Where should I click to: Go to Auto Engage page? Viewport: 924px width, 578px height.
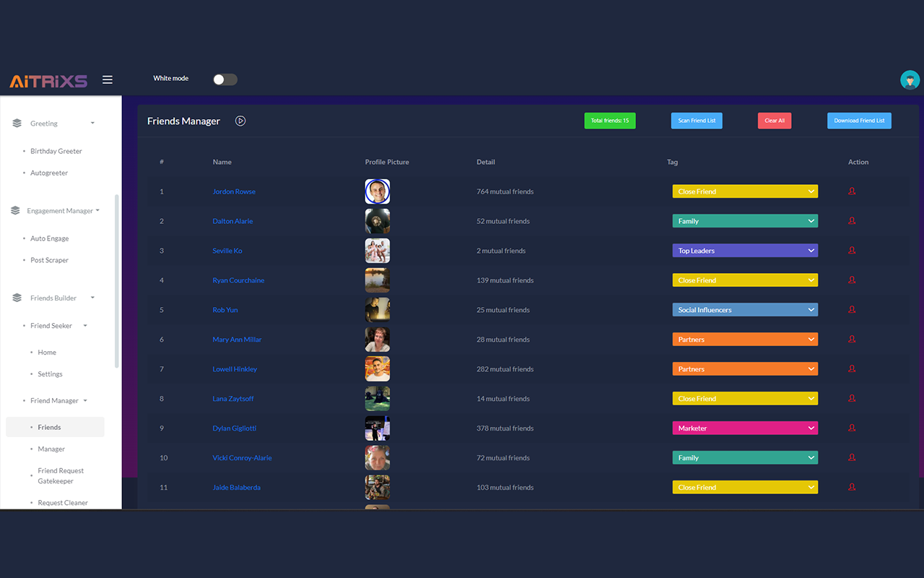50,238
